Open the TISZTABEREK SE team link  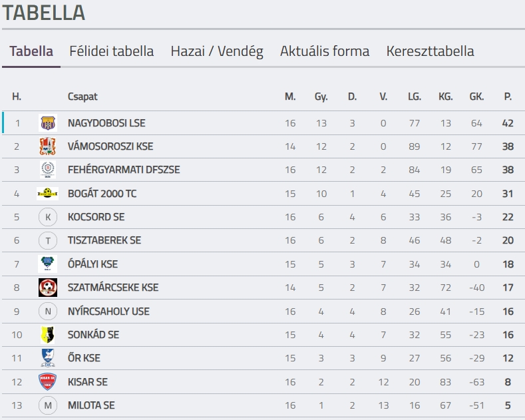(x=104, y=240)
